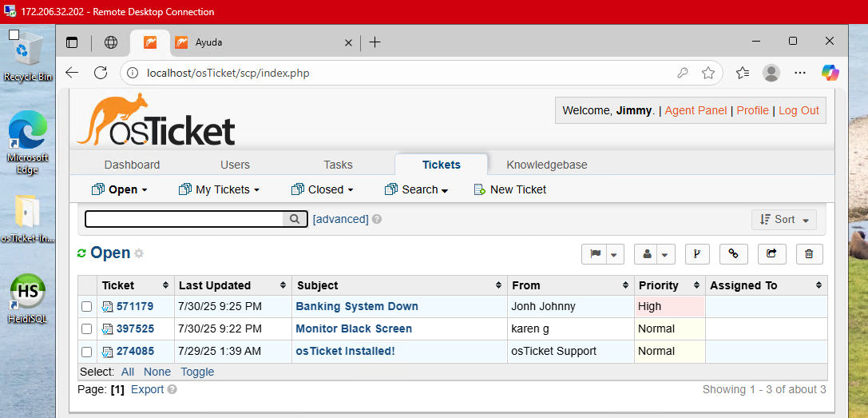Open the advanced search link

(x=340, y=219)
